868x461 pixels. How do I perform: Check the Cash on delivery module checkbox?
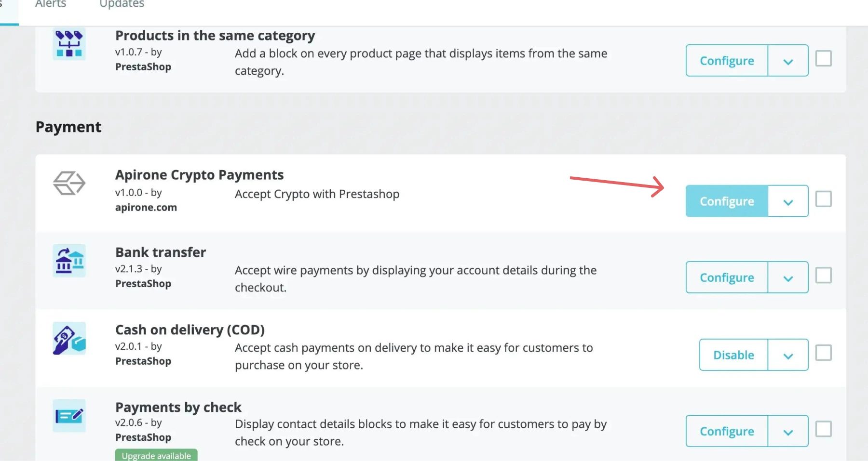[x=823, y=353]
